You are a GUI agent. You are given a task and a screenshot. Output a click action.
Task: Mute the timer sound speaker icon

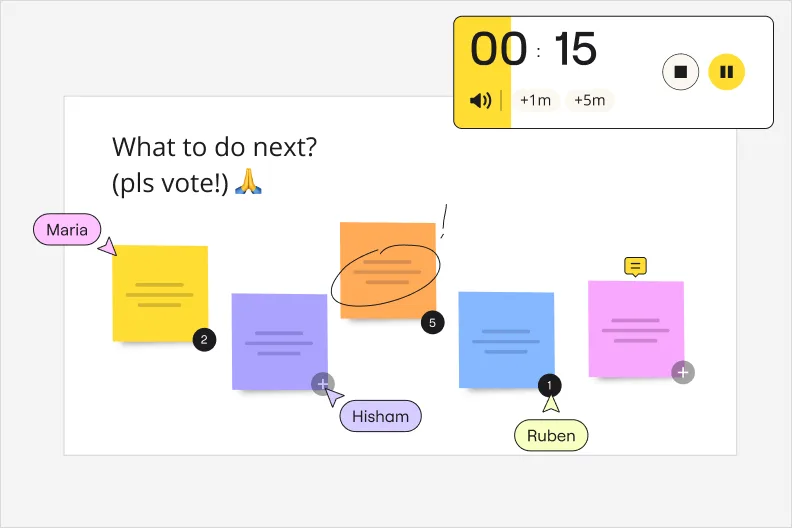tap(480, 101)
